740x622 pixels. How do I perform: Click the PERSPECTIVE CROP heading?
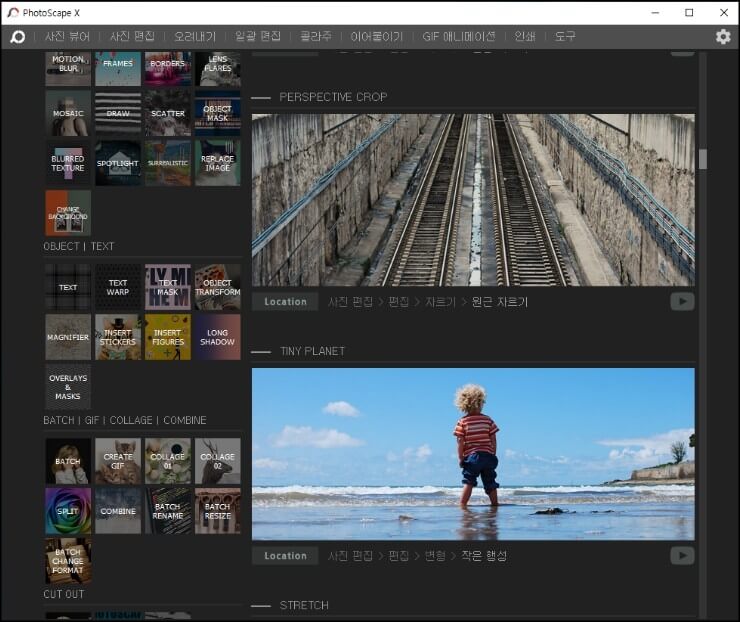click(333, 97)
